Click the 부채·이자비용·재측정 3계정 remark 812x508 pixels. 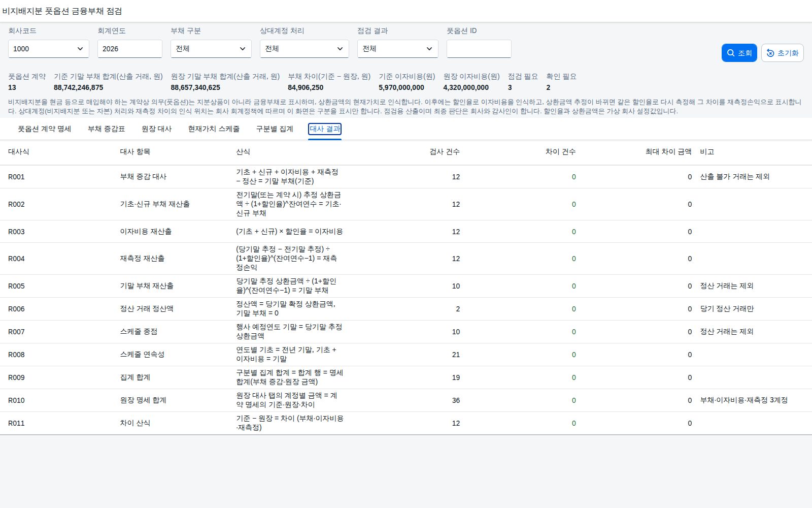coord(744,400)
